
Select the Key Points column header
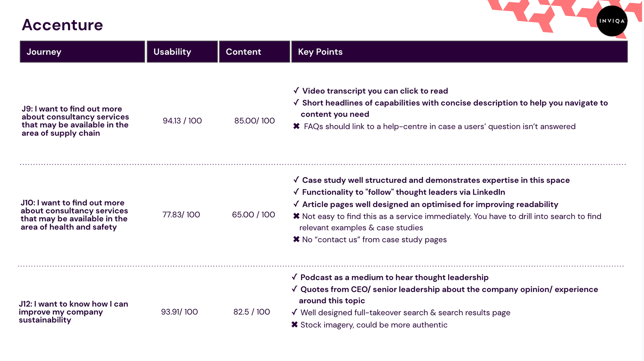pos(459,52)
